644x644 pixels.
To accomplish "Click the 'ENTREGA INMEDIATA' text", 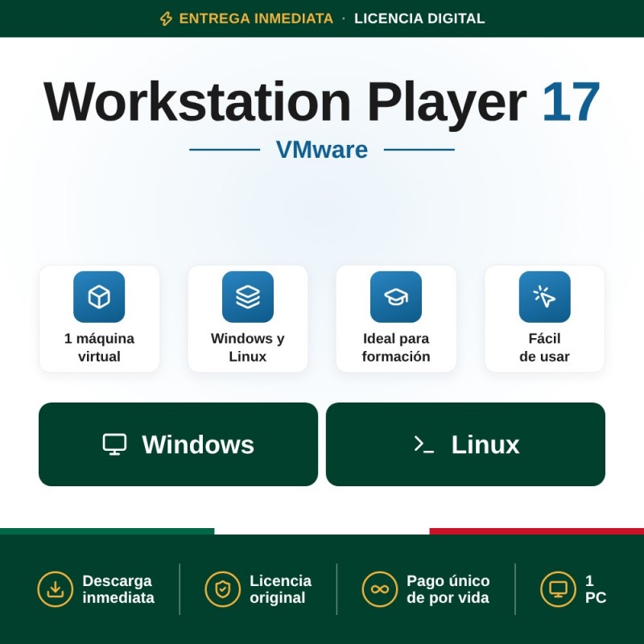I will (256, 19).
